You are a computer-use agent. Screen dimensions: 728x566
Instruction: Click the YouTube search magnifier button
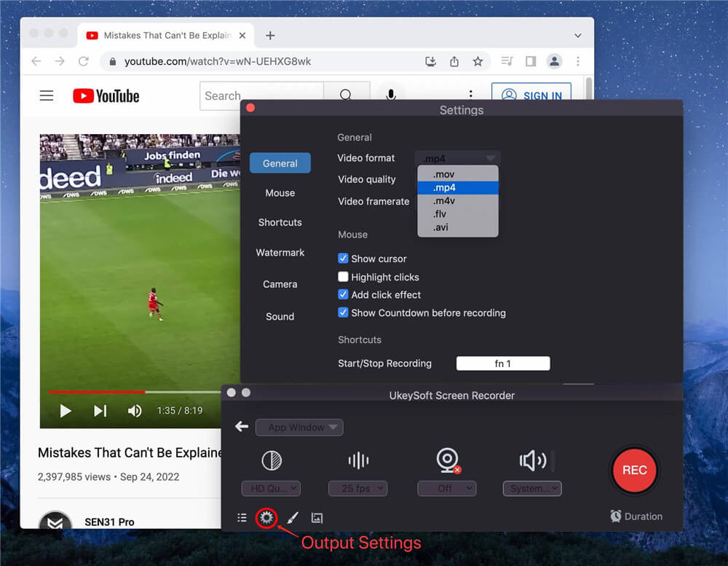pos(347,95)
